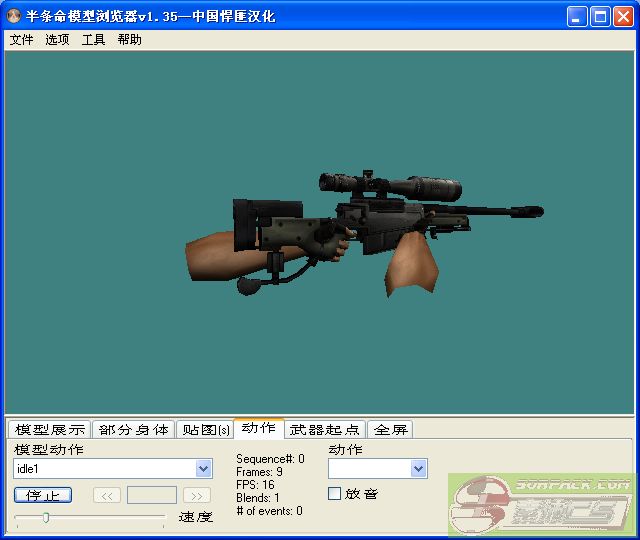Switch to the 部分身体 tab
The height and width of the screenshot is (540, 640).
tap(134, 429)
